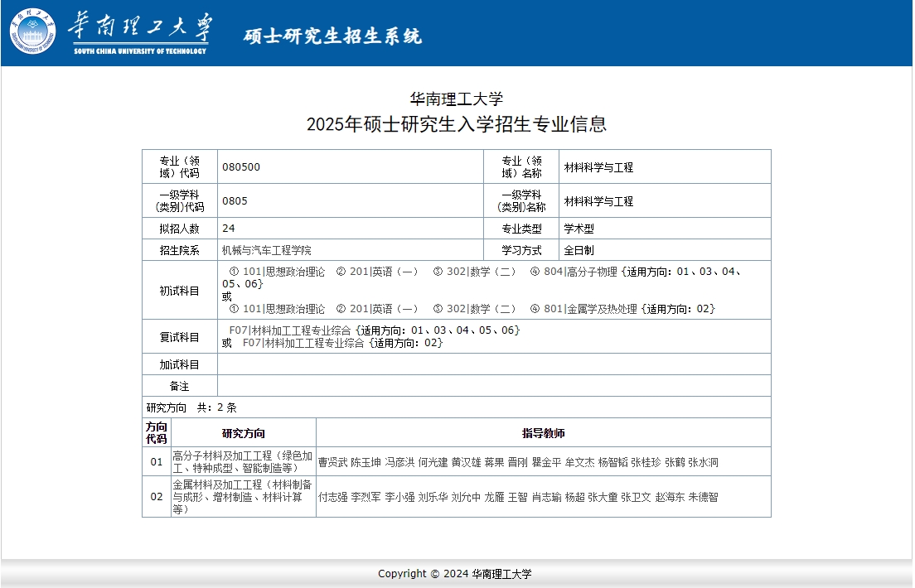Viewport: 915px width, 588px height.
Task: Click direction code 01 cell
Action: point(157,462)
